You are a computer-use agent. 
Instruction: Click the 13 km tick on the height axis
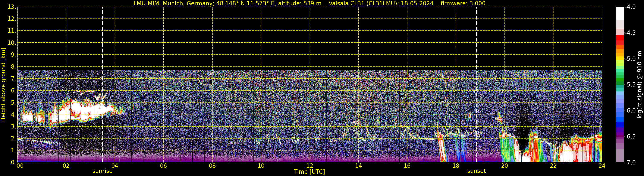(x=12, y=7)
